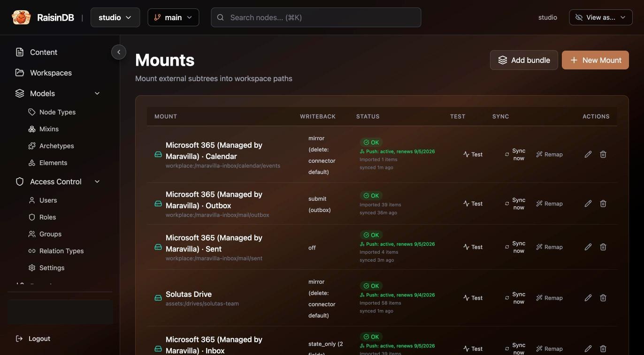Click the search magnifier icon

pos(221,17)
